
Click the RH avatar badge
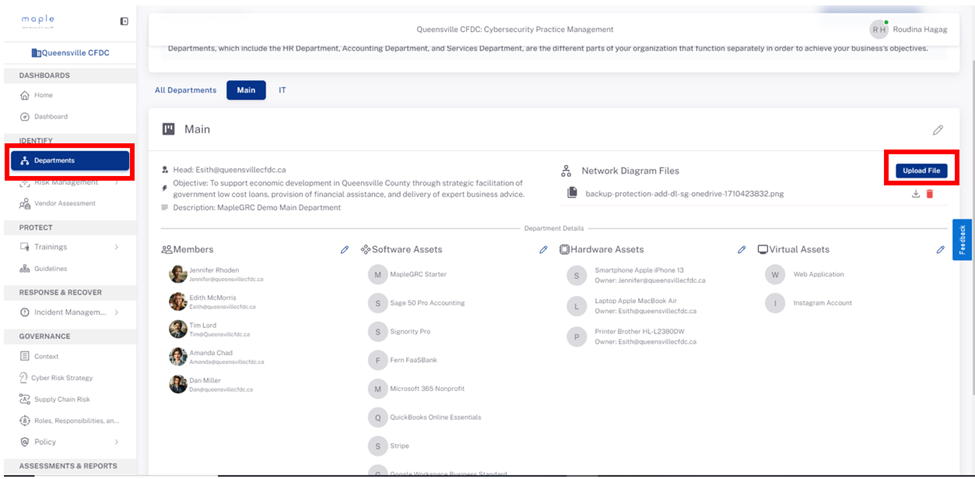[879, 29]
